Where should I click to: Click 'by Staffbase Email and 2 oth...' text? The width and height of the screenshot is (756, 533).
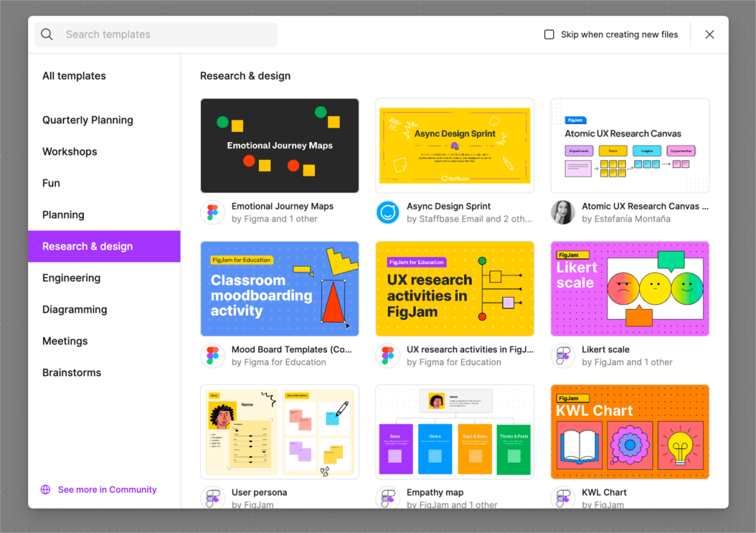coord(469,219)
